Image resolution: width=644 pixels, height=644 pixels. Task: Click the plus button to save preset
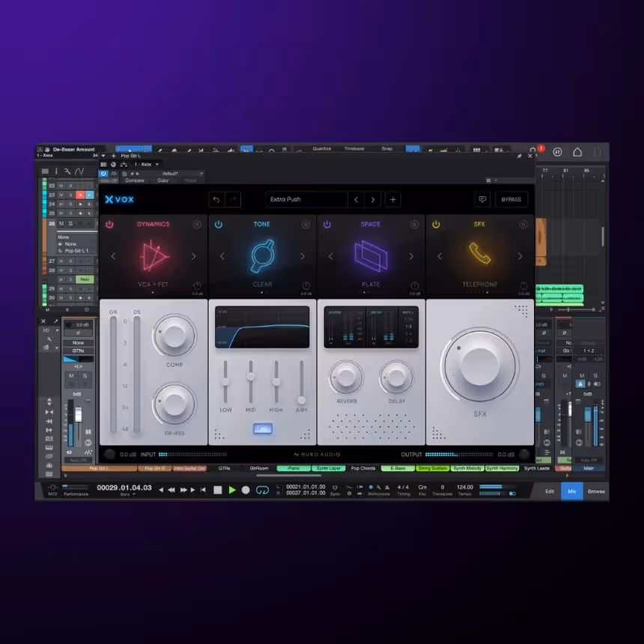tap(393, 200)
